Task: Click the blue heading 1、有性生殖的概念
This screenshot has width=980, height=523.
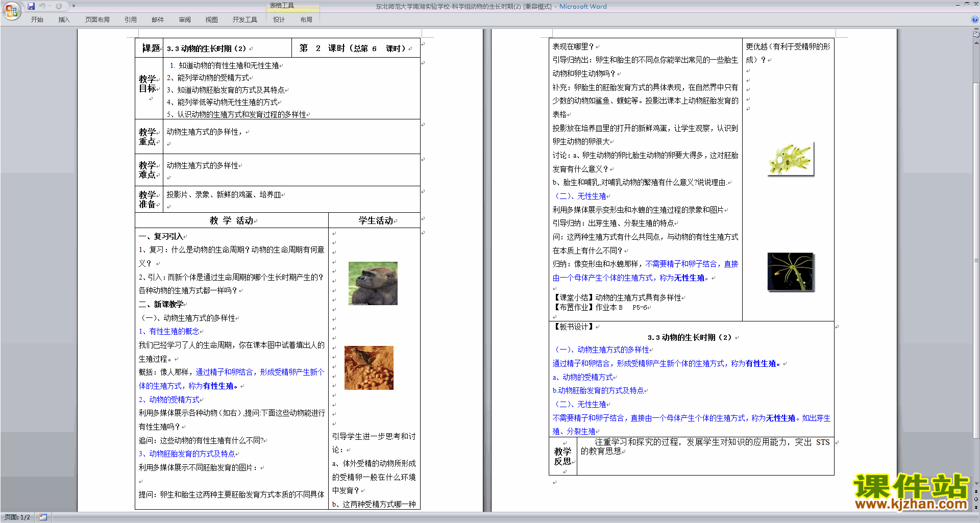Action: (x=169, y=332)
